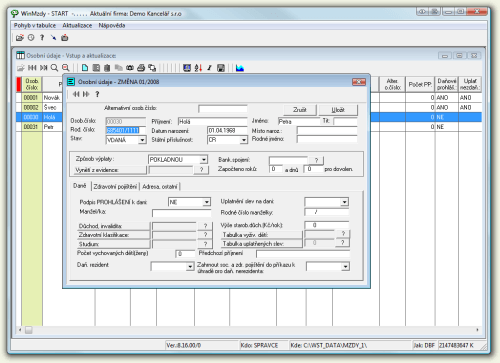Open the Zahrnout soc. a zdr. pojištění dropdown
Screen dimensions: 500x363
pos(345,266)
